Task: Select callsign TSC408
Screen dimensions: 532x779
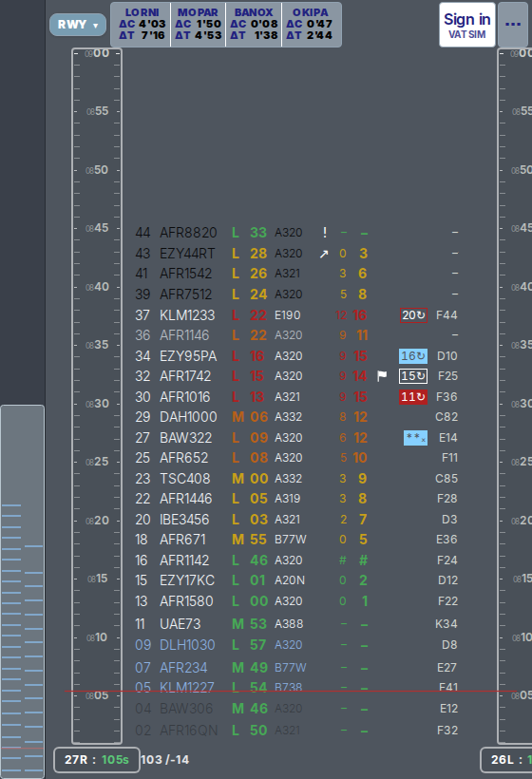Action: (x=185, y=478)
